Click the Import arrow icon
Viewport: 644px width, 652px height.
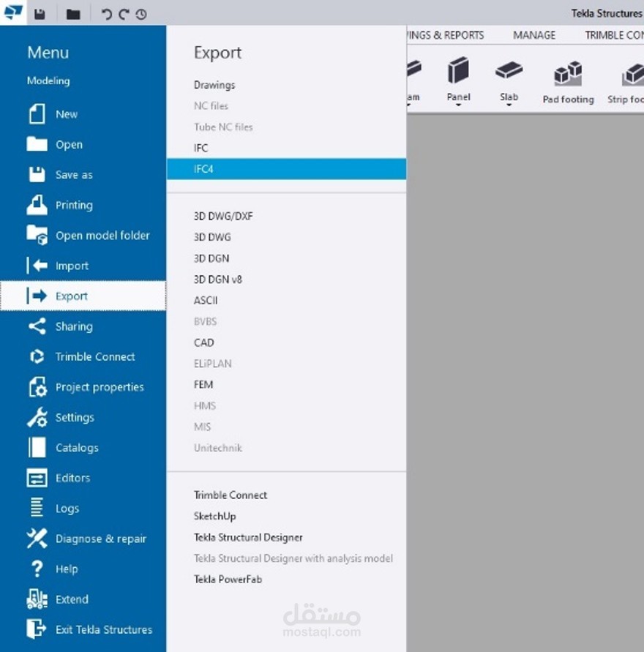(x=37, y=266)
